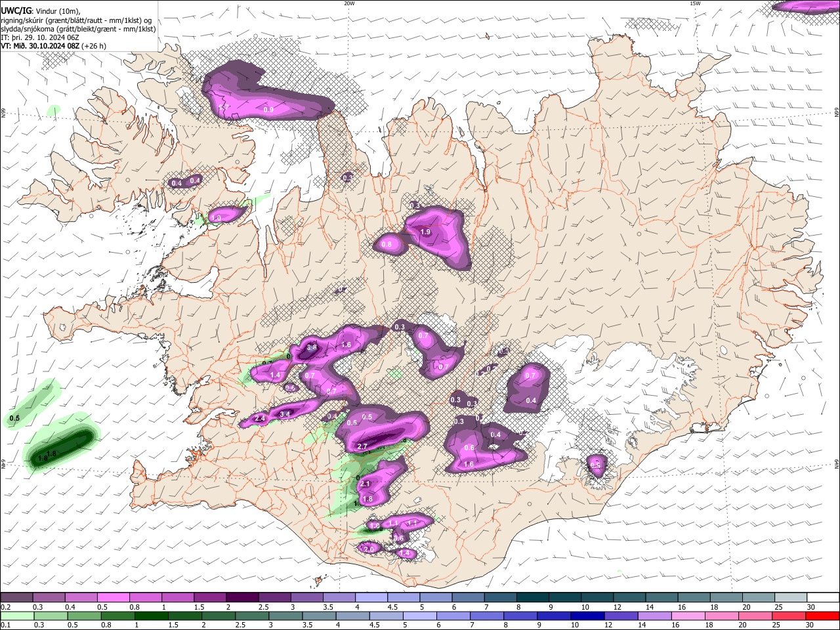Pick top legend swatch labeled 14
Viewport: 840px width, 630px height.
pos(662,597)
